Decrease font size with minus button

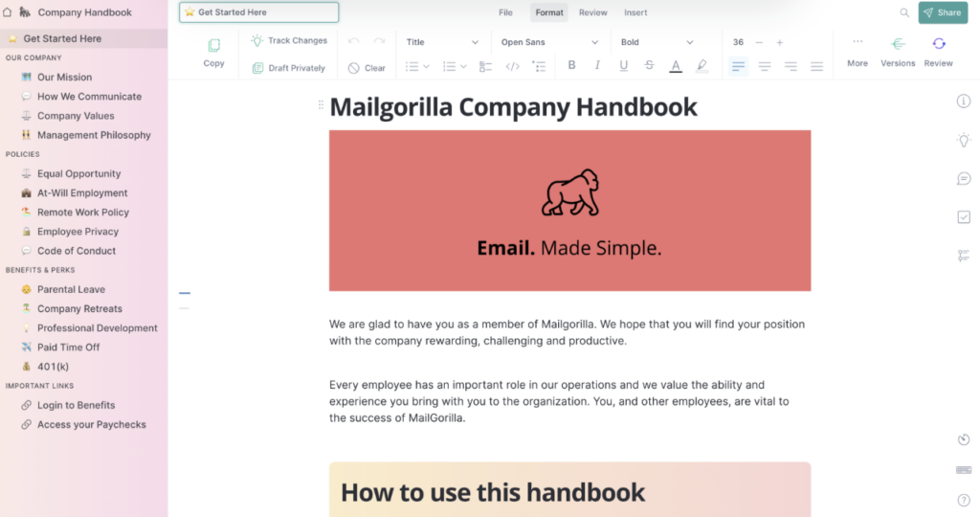(759, 42)
